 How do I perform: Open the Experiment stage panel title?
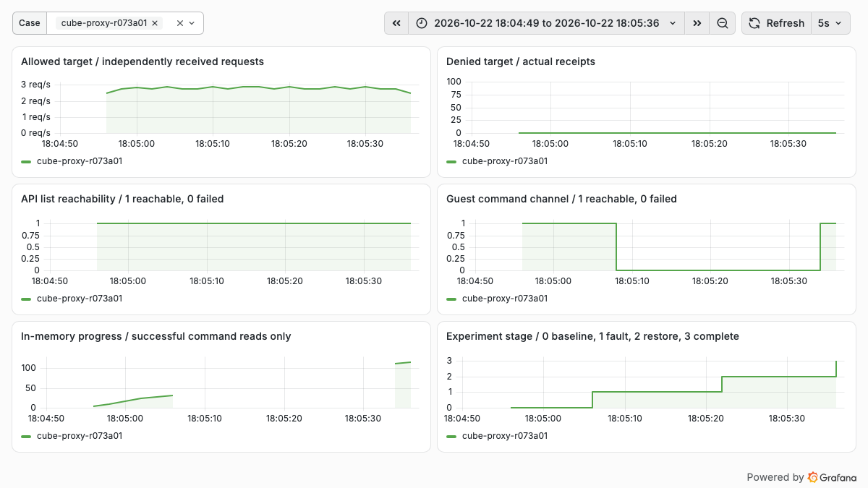tap(593, 336)
